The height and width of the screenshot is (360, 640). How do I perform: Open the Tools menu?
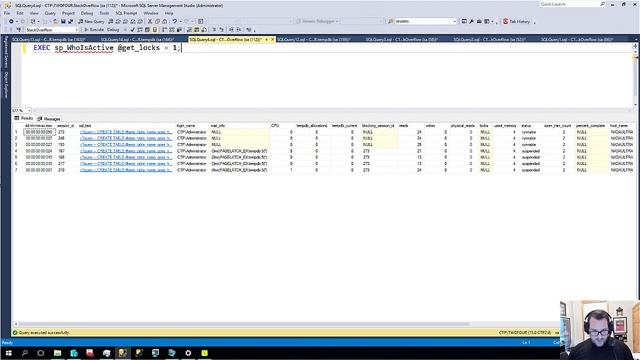[104, 13]
